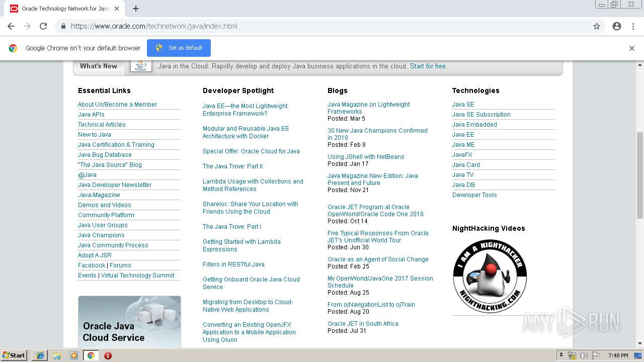Screen dimensions: 644x362
Task: Open the Java Champions link
Action: [x=101, y=235]
